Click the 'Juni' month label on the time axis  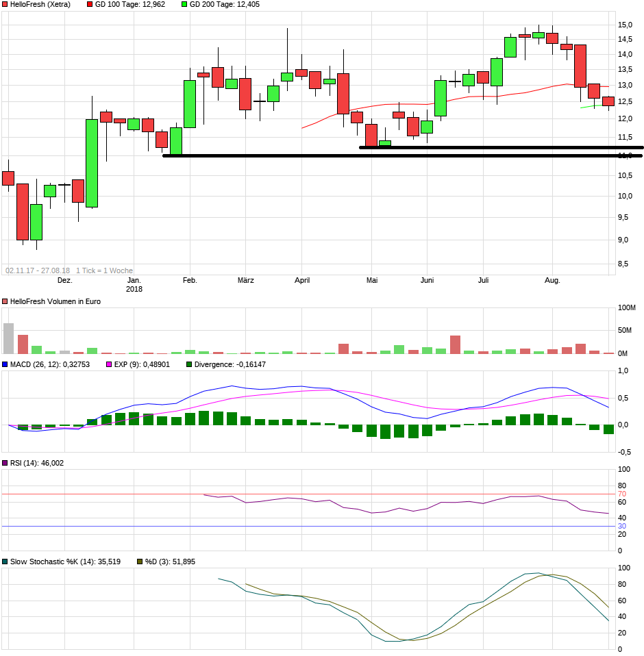click(x=427, y=280)
